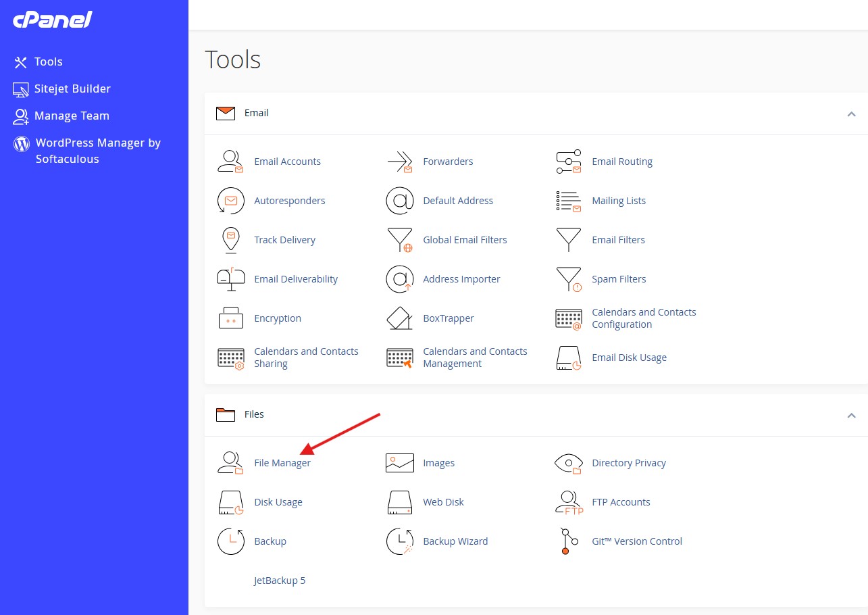Click the Global Email Filters funnel icon

[399, 240]
